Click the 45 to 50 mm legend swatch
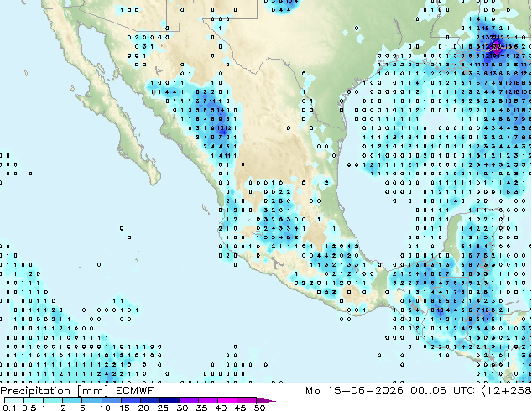Image resolution: width=532 pixels, height=411 pixels. [x=247, y=400]
